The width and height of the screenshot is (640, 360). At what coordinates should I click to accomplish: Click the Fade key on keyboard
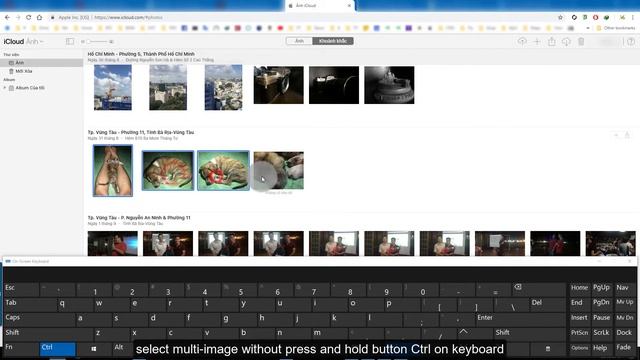coord(624,348)
